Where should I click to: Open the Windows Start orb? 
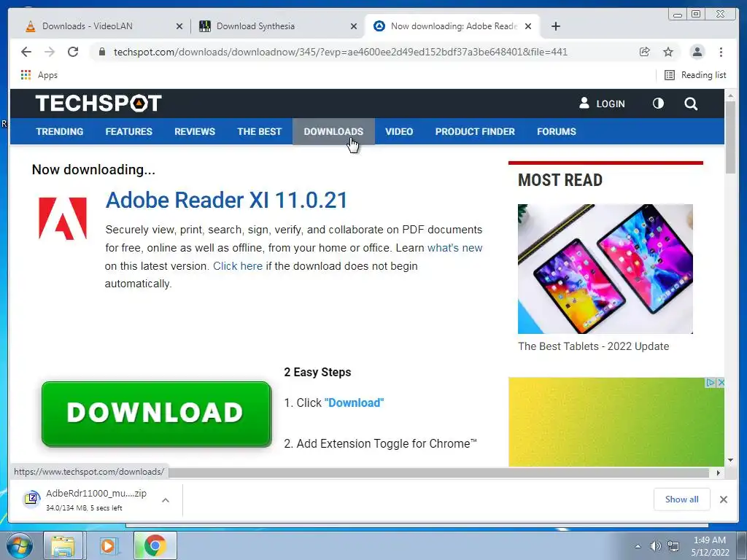tap(19, 545)
